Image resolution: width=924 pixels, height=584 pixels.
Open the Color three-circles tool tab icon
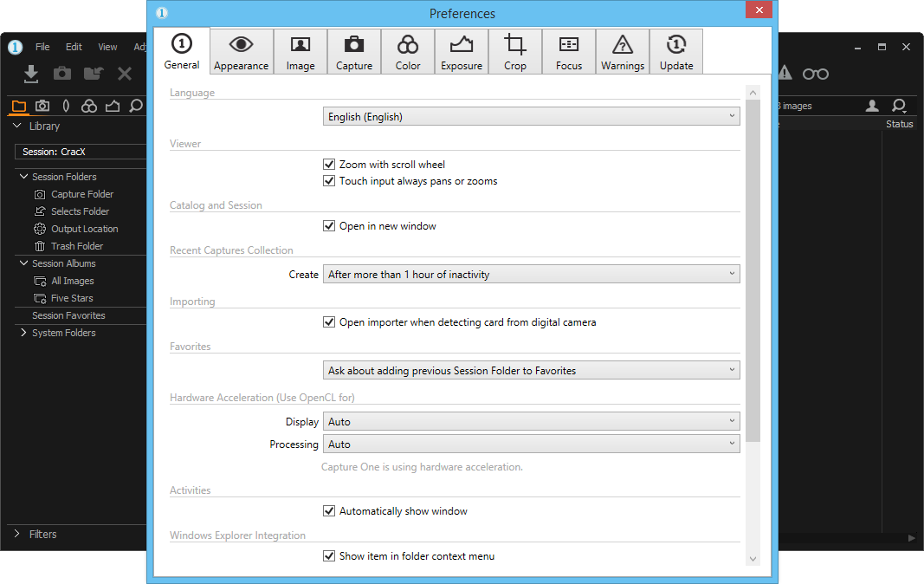coord(89,106)
